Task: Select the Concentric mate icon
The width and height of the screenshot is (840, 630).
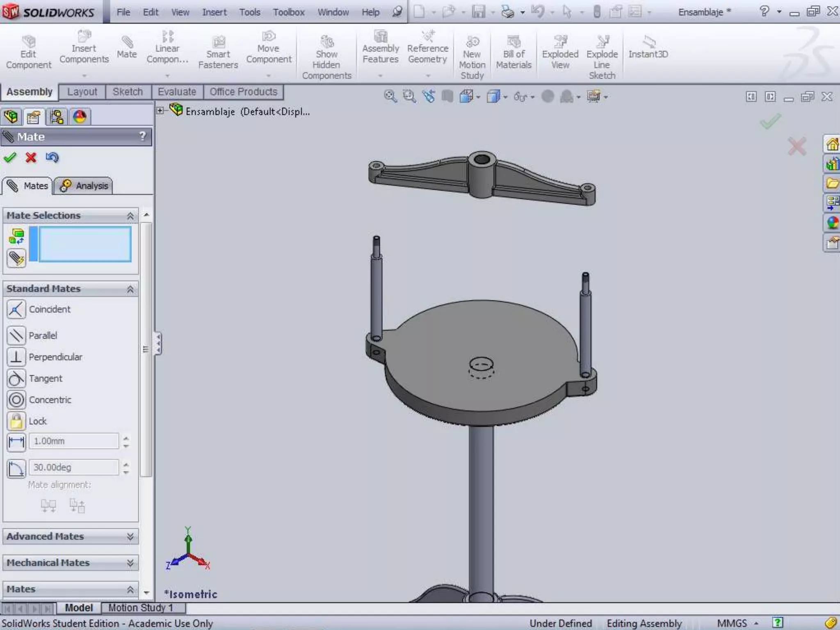Action: pos(16,399)
